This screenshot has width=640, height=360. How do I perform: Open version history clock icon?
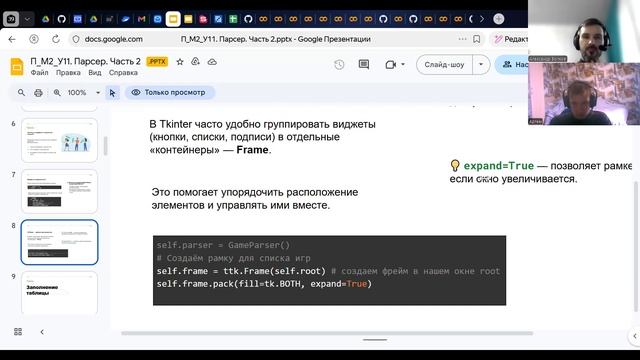pyautogui.click(x=339, y=64)
